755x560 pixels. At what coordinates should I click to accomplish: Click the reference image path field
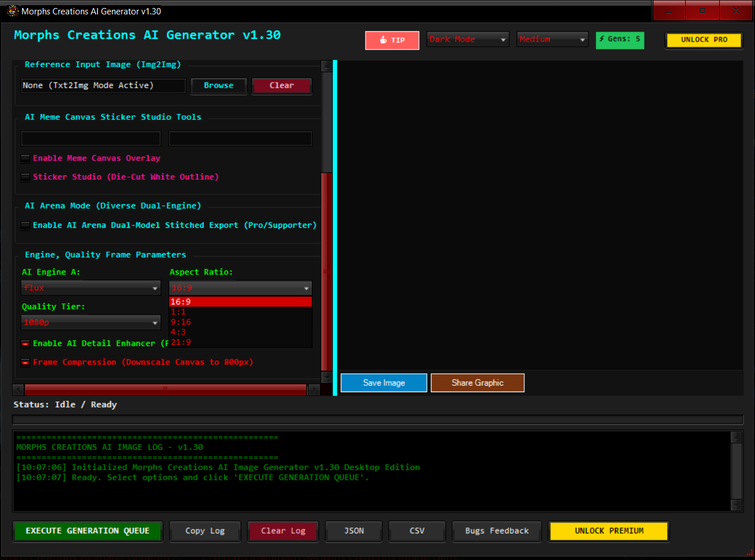[103, 85]
